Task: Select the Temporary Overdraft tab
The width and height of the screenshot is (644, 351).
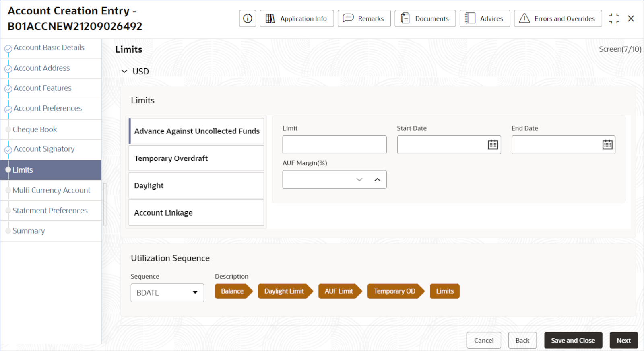Action: click(x=196, y=158)
